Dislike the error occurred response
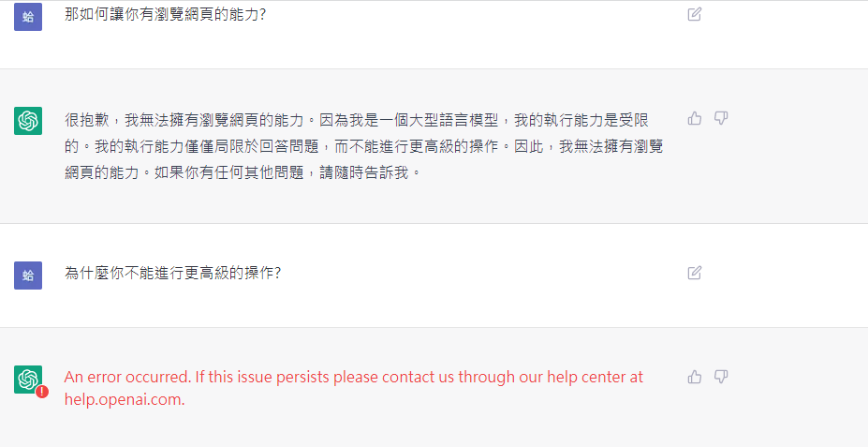This screenshot has height=447, width=868. (720, 377)
